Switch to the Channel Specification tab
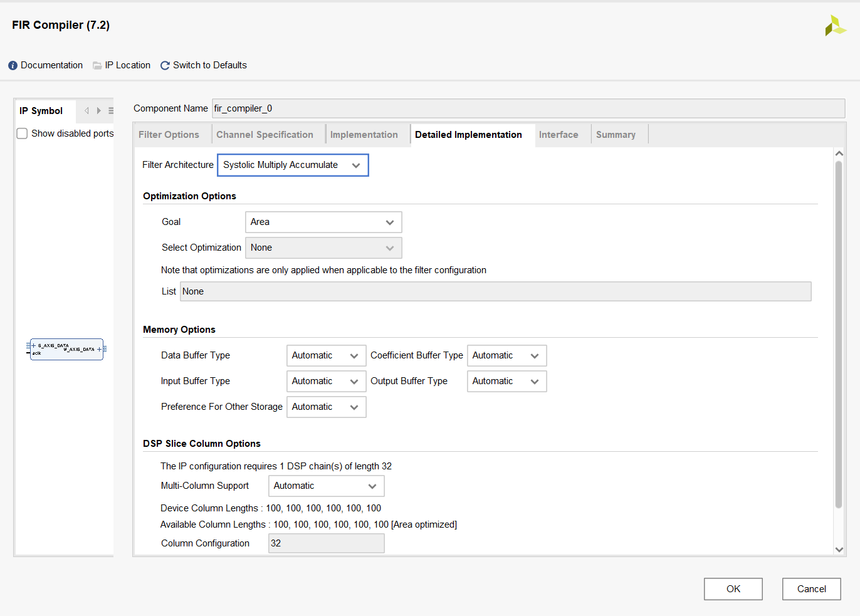This screenshot has width=860, height=616. point(265,135)
